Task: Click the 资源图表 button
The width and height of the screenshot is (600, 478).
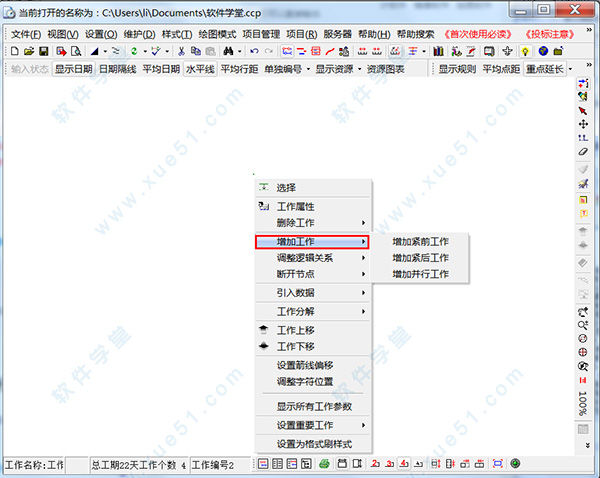Action: pos(386,69)
